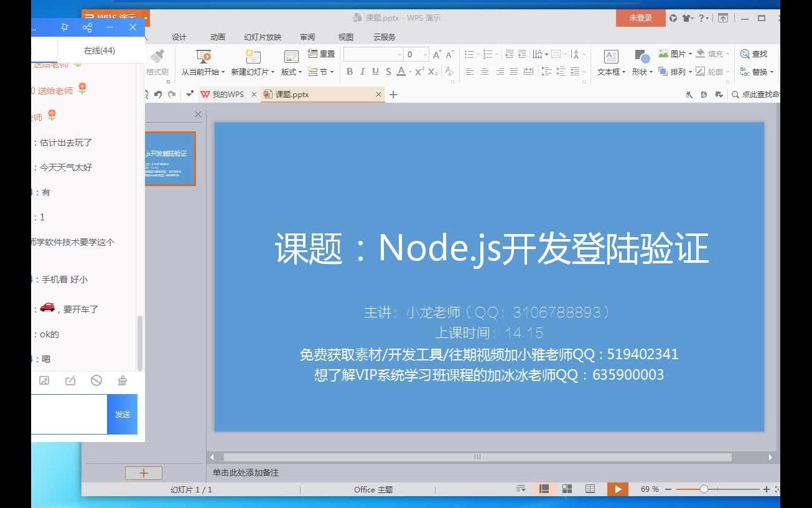Start slideshow from current slide (从当前开始)
This screenshot has height=508, width=812.
pyautogui.click(x=203, y=63)
